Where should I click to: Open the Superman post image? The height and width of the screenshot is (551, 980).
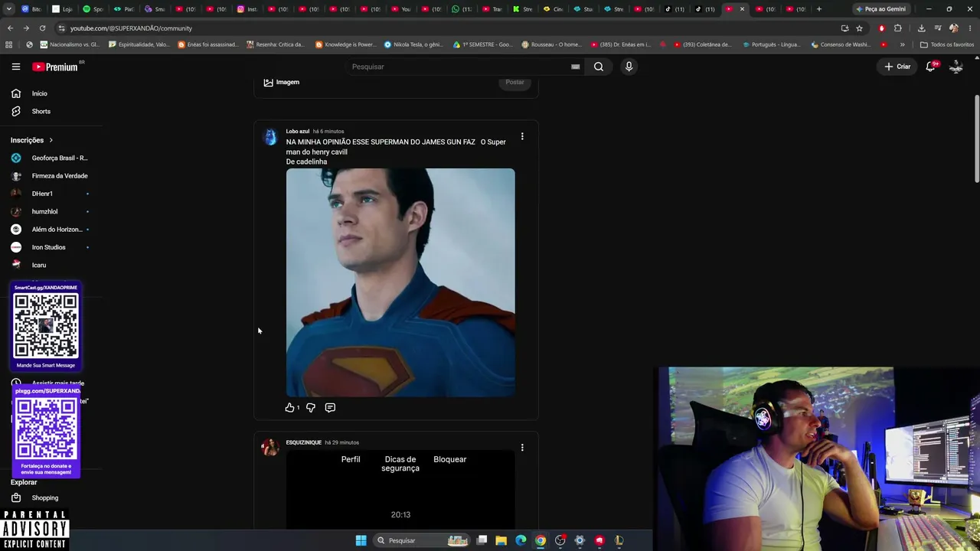tap(400, 282)
